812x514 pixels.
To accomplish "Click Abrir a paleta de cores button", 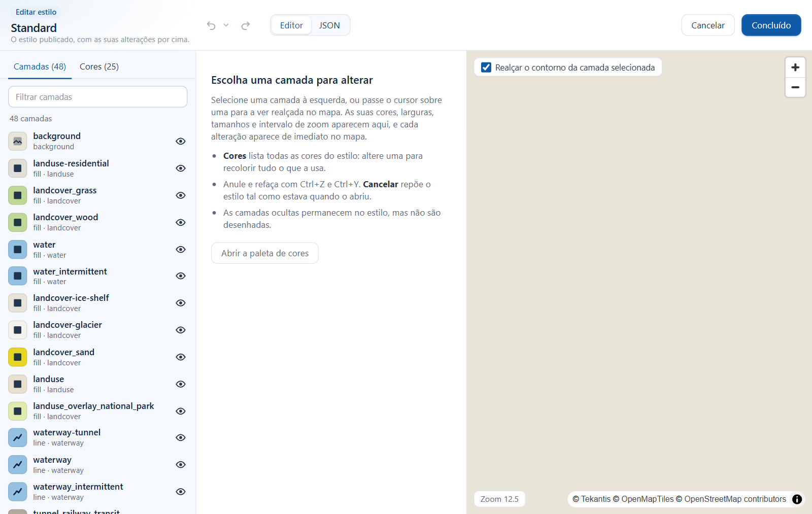I will click(x=265, y=253).
